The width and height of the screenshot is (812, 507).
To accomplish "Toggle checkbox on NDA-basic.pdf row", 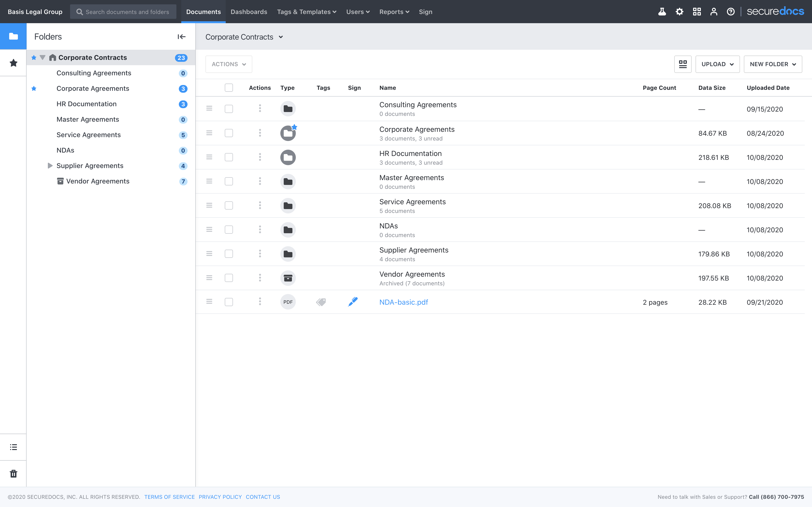I will (229, 302).
